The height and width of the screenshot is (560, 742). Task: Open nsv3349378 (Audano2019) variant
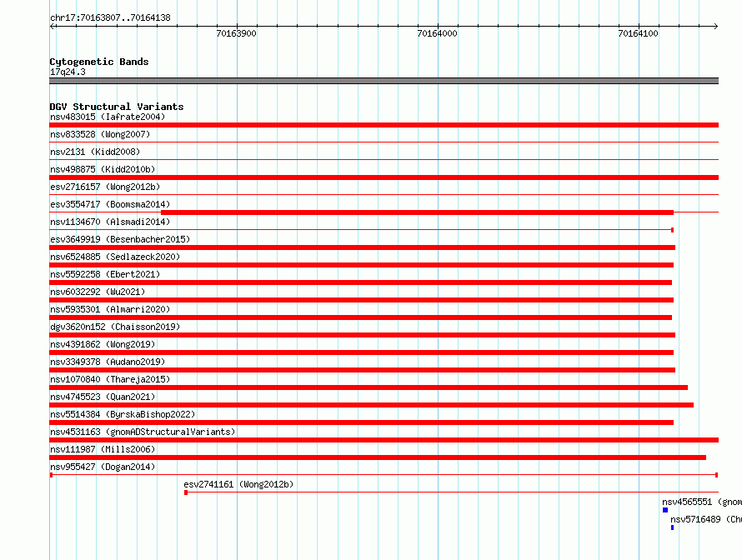coord(108,362)
